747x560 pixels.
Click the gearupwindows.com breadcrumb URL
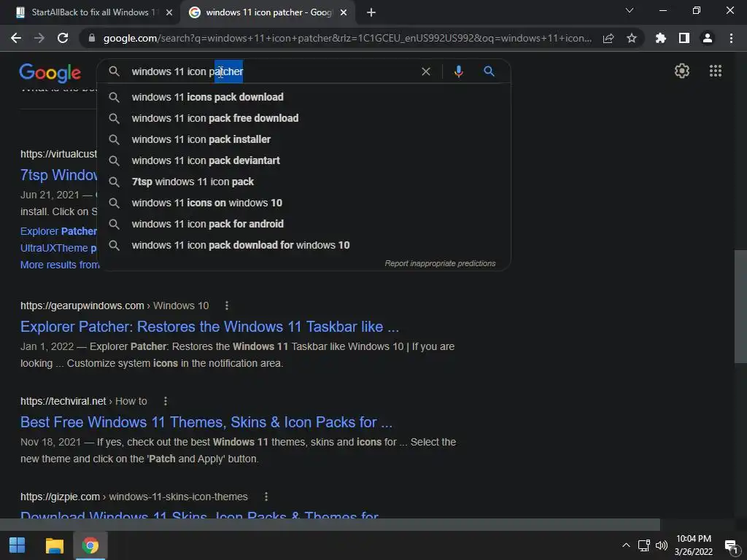pyautogui.click(x=115, y=306)
